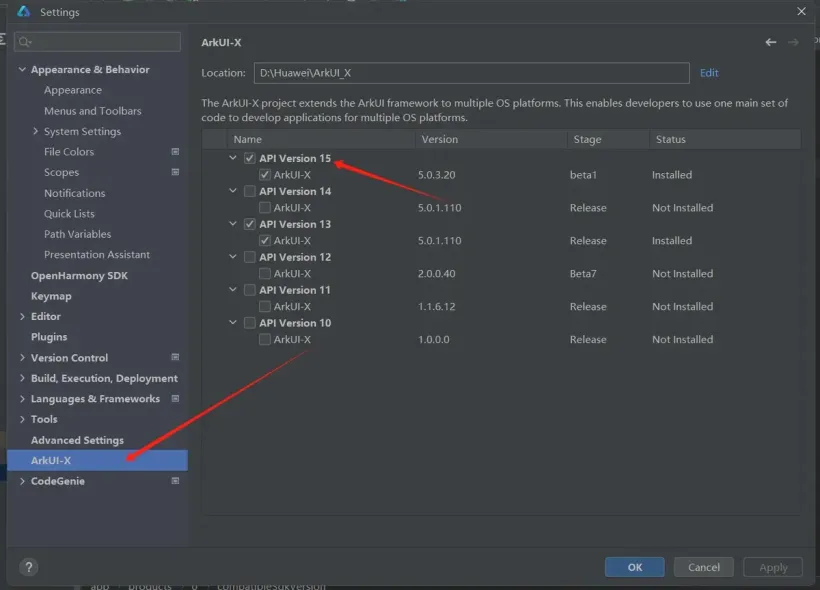Image resolution: width=820 pixels, height=590 pixels.
Task: Click the Name column header
Action: 321,139
